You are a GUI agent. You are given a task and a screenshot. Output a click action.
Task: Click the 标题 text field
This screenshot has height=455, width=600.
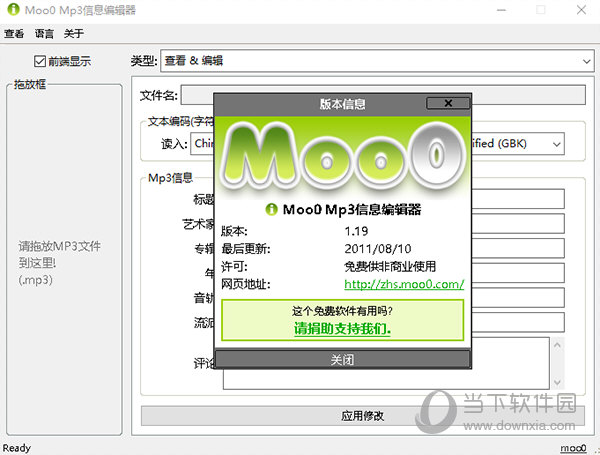coord(518,199)
